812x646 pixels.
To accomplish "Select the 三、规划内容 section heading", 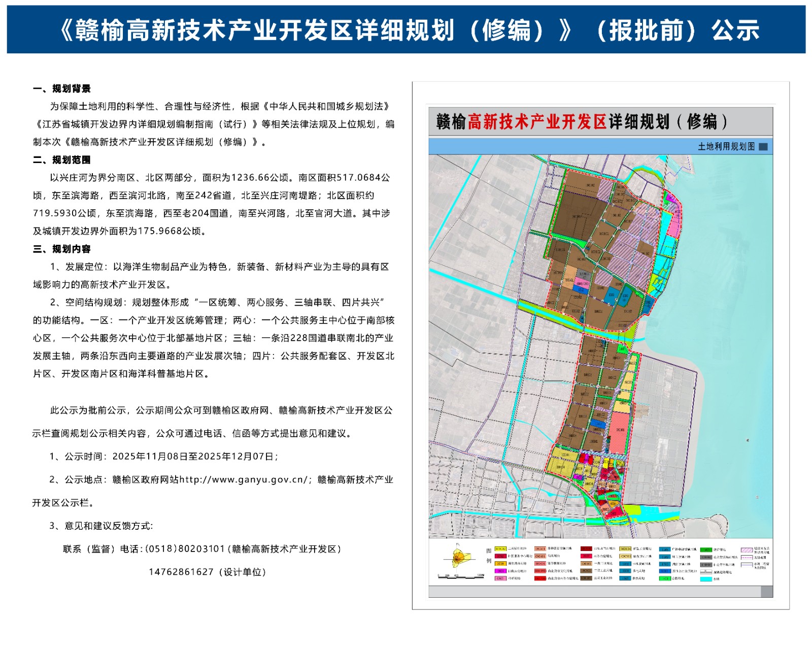I will tap(62, 249).
